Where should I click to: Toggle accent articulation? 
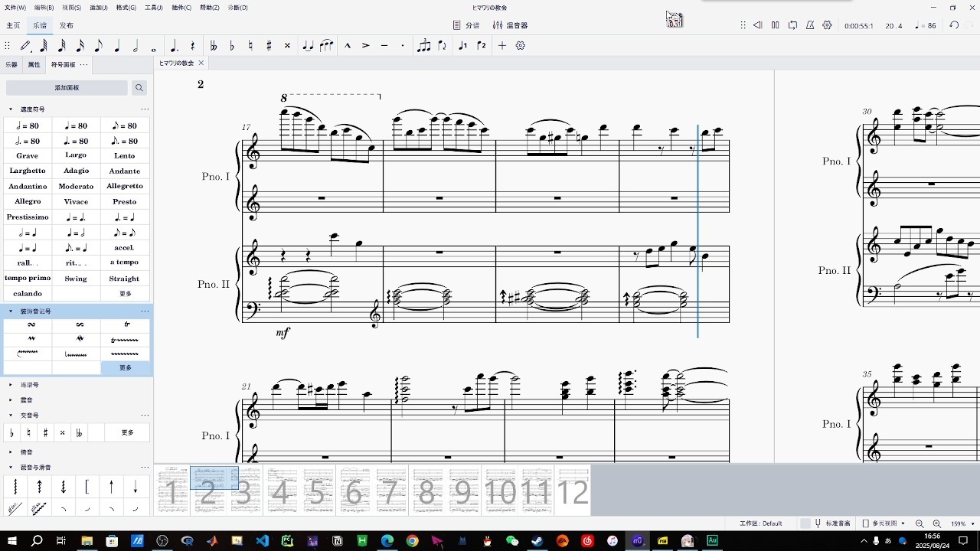tap(365, 46)
